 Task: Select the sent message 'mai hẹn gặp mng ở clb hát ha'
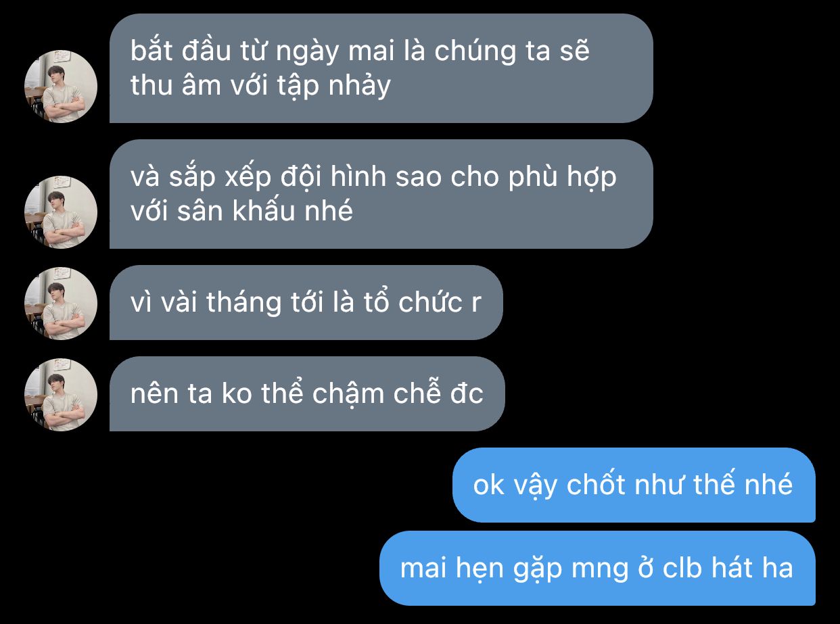tap(597, 568)
